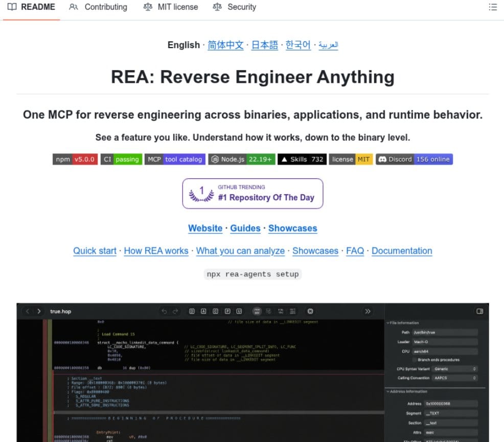Go to What you can analyze
This screenshot has width=504, height=442.
pyautogui.click(x=240, y=251)
